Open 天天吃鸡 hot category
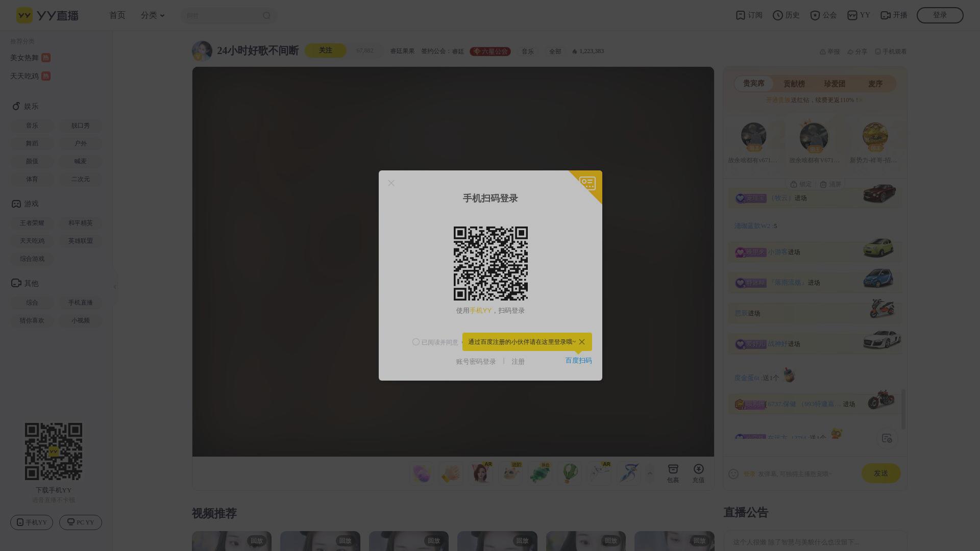This screenshot has width=980, height=551. (x=30, y=76)
